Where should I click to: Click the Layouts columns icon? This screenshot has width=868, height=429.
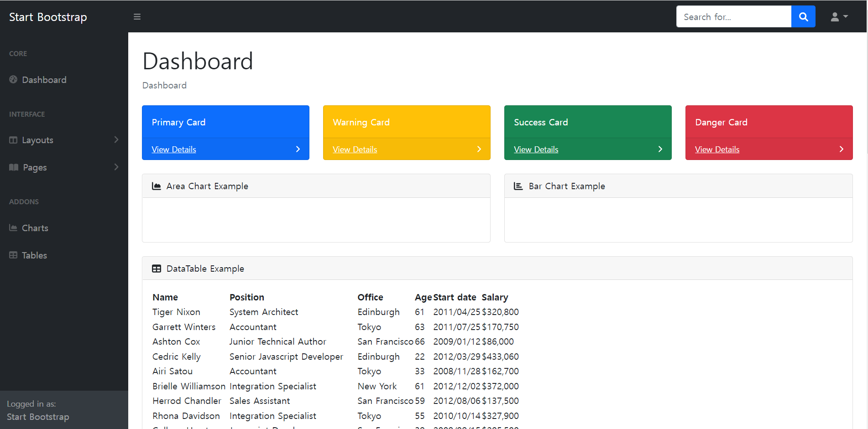point(13,140)
